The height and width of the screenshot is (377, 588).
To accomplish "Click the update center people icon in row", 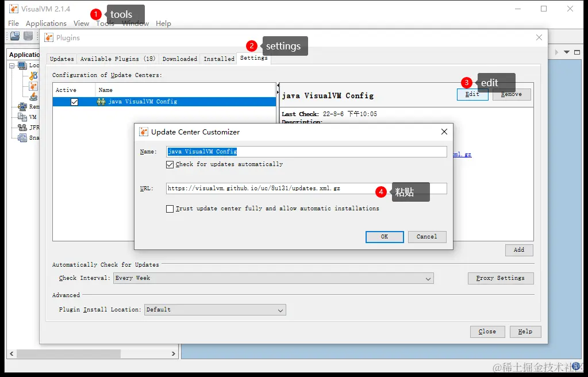I will tap(101, 102).
